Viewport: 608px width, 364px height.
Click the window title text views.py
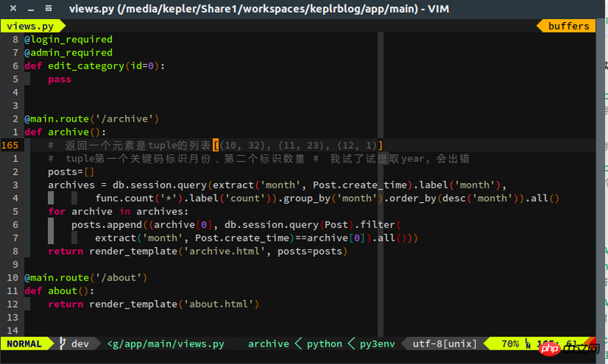coord(91,8)
